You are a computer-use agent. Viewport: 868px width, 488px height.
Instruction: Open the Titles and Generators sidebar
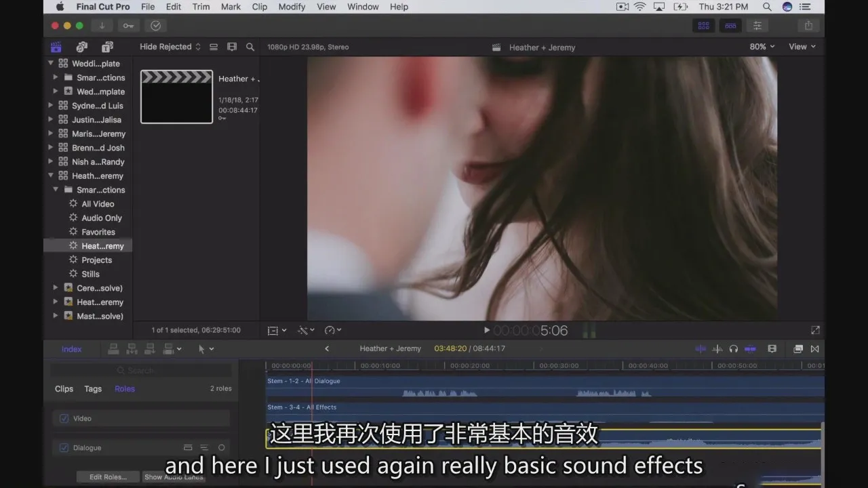107,47
